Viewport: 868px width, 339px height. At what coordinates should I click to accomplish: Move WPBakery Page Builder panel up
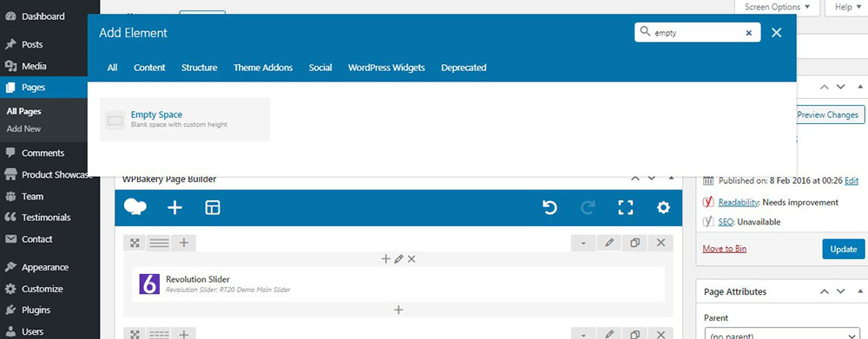tap(635, 178)
